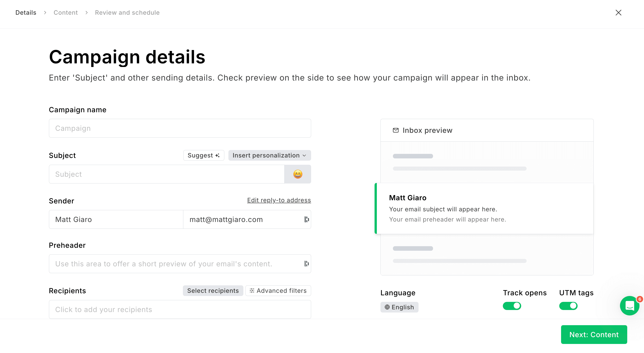
Task: Toggle the UTM tags switch
Action: pos(568,306)
